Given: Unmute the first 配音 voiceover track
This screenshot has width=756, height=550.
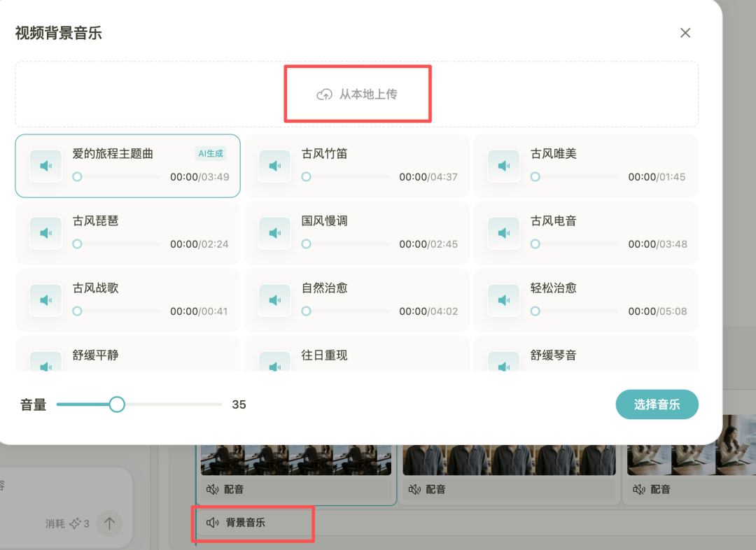Looking at the screenshot, I should click(212, 489).
